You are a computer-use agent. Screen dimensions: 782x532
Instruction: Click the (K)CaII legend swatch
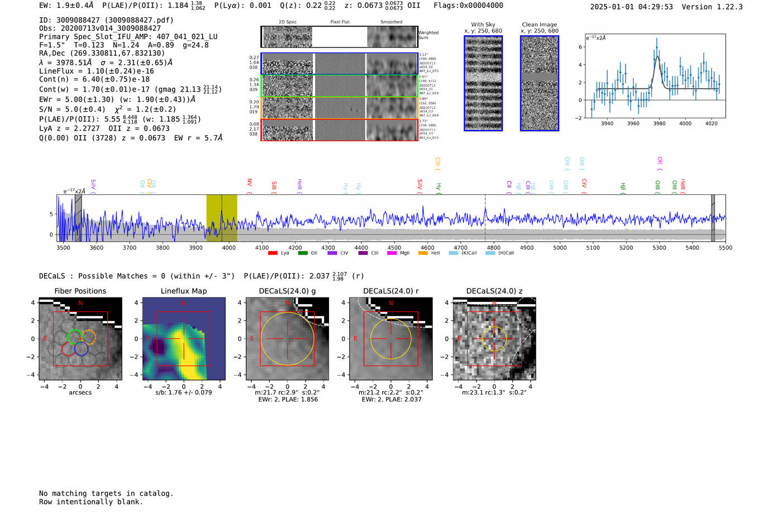click(454, 253)
